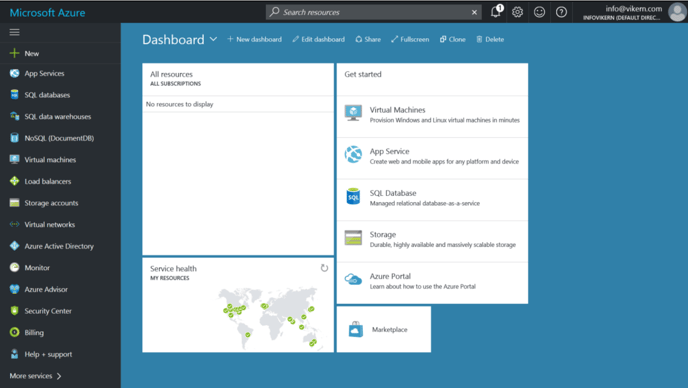Collapse the sidebar with hamburger icon
The image size is (688, 388).
tap(14, 32)
